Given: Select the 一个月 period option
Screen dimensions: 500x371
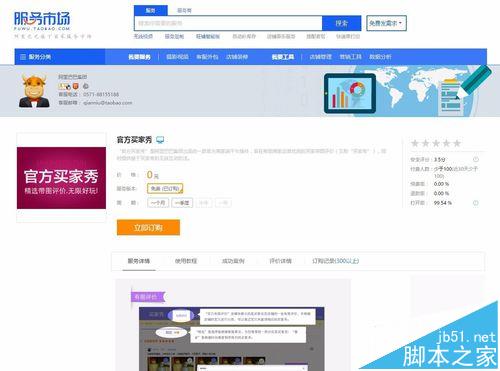Looking at the screenshot, I should tap(158, 203).
